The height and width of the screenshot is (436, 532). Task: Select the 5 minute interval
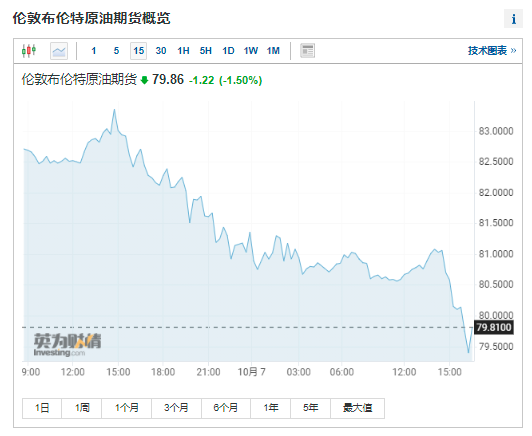pyautogui.click(x=116, y=51)
